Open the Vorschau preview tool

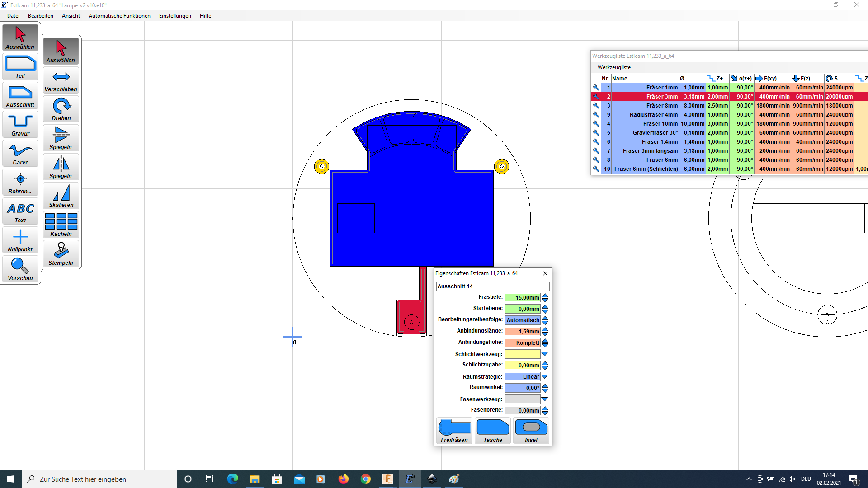coord(20,269)
